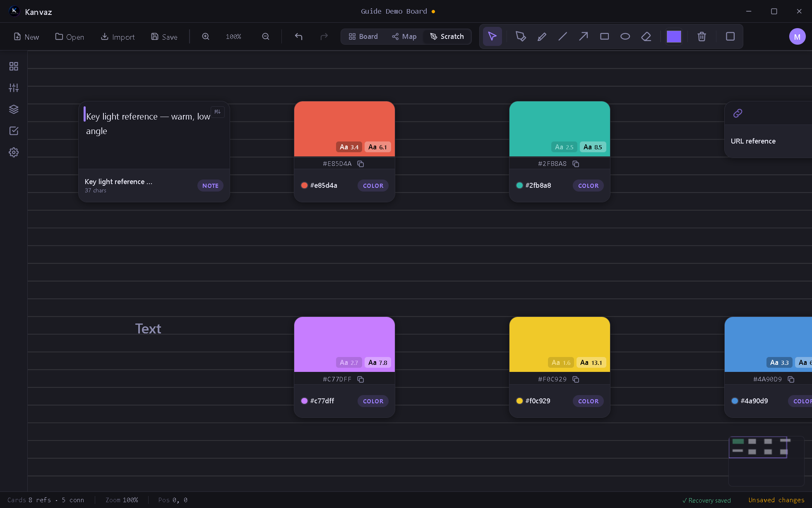Viewport: 812px width, 508px height.
Task: Click the COLOR tag on #c77dff card
Action: pos(373,401)
